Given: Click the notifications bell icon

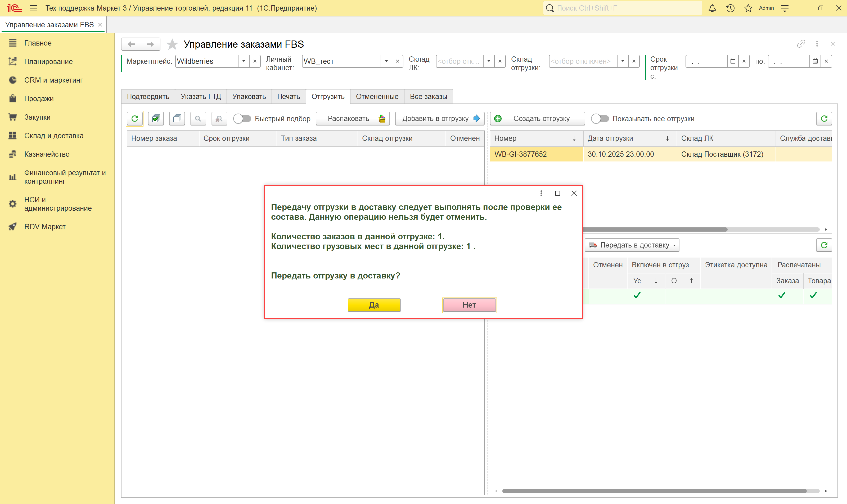Looking at the screenshot, I should (x=712, y=8).
